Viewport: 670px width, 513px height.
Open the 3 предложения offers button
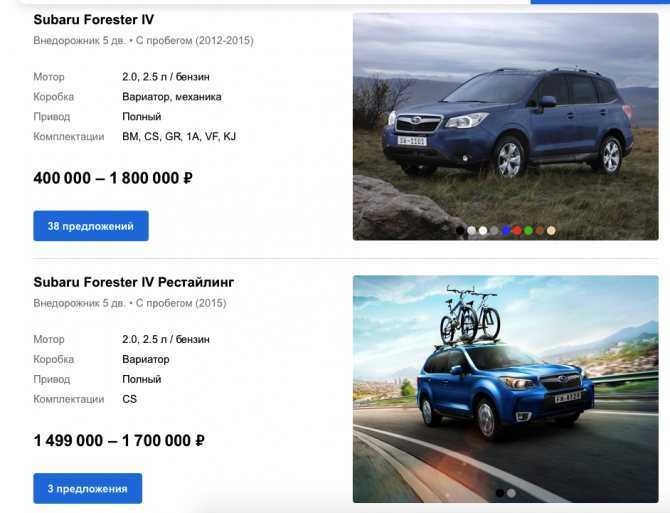click(x=88, y=488)
